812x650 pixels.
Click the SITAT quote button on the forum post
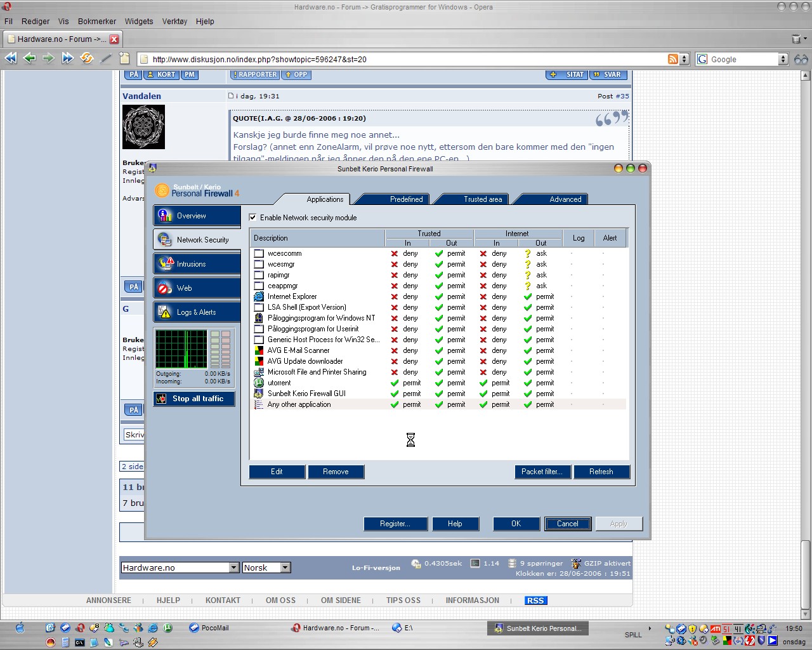(567, 74)
